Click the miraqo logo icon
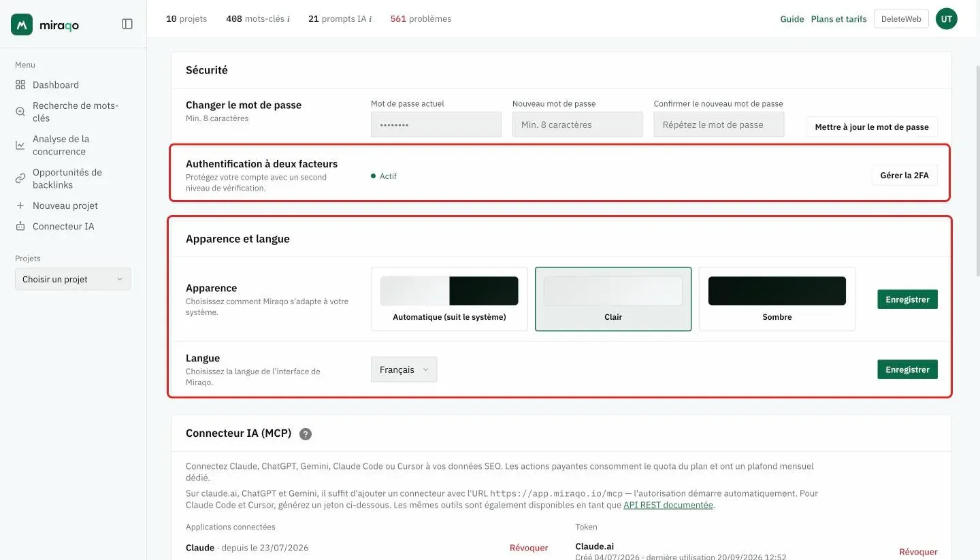Screen dimensions: 980x560 [22, 24]
